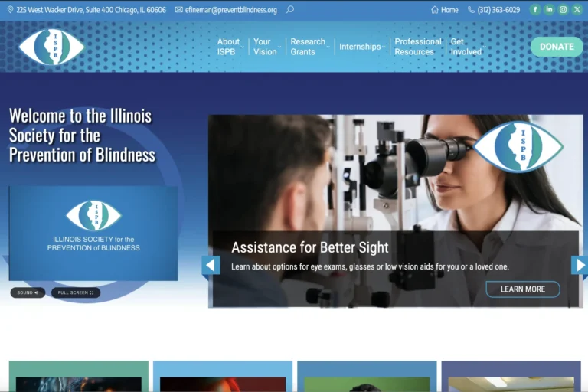Click the envelope email icon
The image size is (588, 392).
pyautogui.click(x=179, y=10)
